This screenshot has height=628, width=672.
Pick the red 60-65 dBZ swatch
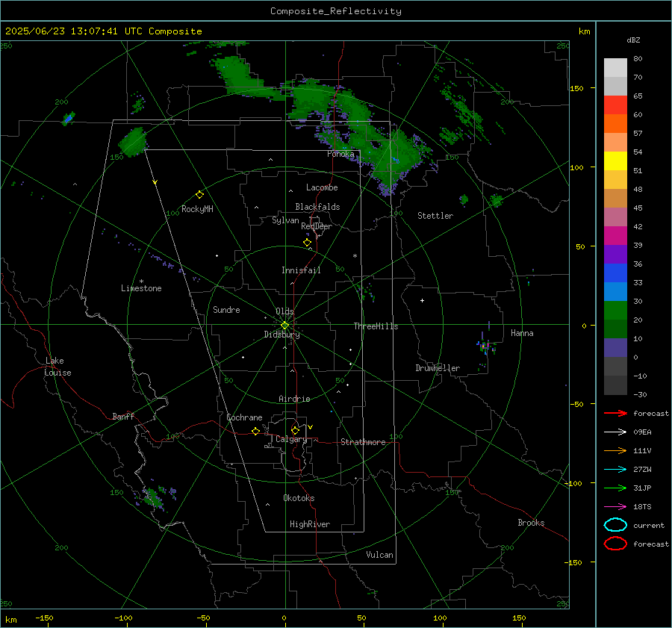coord(615,105)
